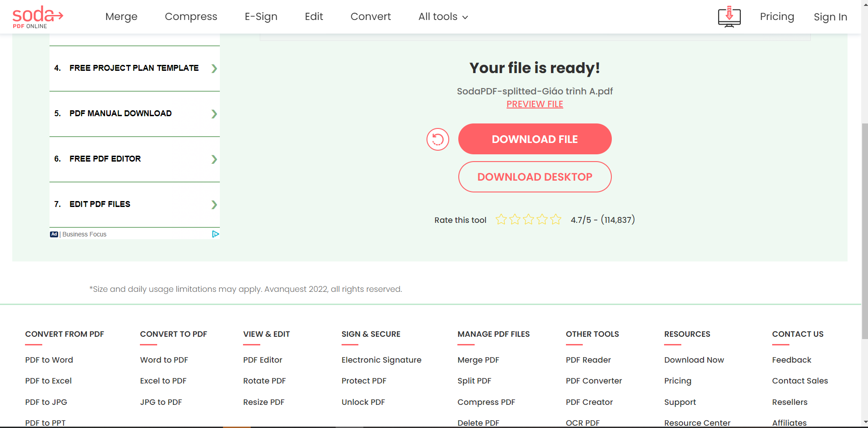Open Feedback footer link

click(x=791, y=360)
